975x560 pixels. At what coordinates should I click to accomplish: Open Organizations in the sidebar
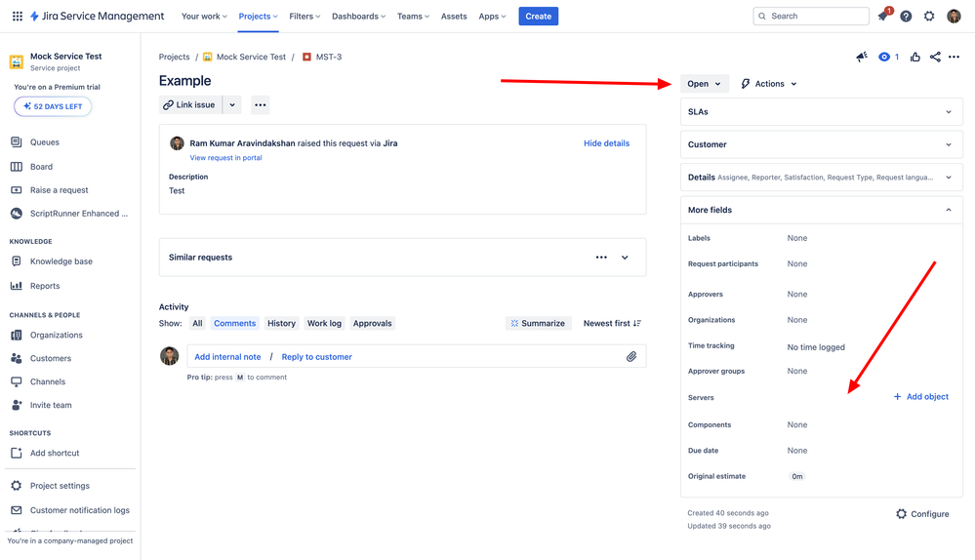click(x=56, y=335)
